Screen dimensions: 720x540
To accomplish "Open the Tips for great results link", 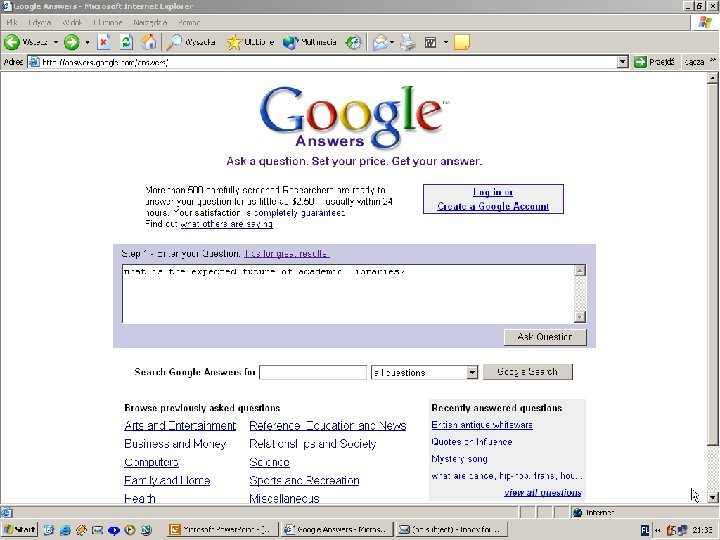I will (287, 253).
